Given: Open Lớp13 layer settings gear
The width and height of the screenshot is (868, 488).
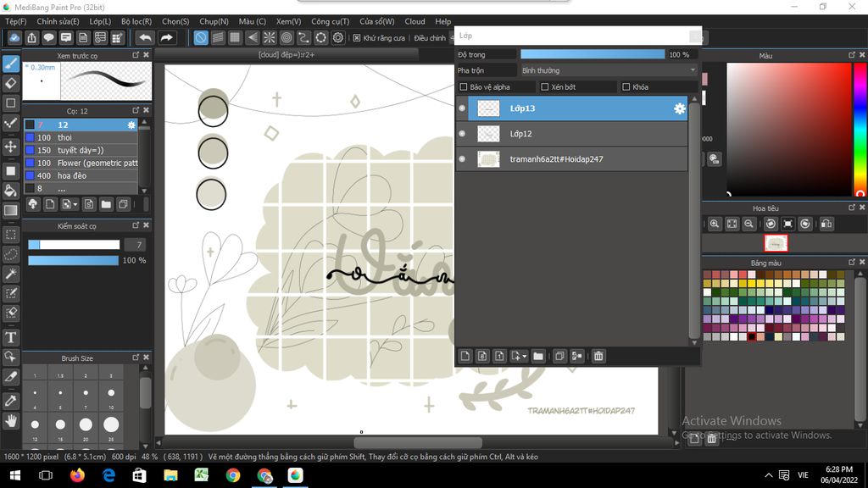Looking at the screenshot, I should [x=679, y=108].
